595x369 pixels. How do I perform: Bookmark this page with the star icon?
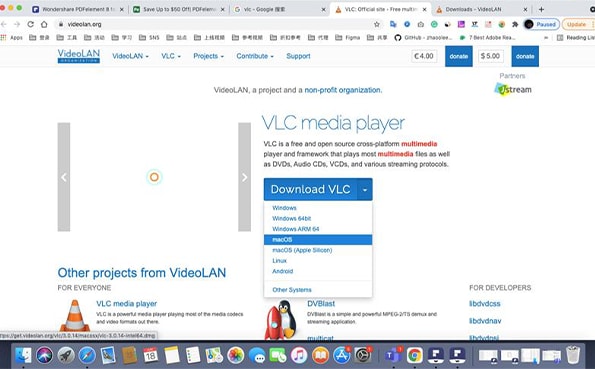click(376, 24)
